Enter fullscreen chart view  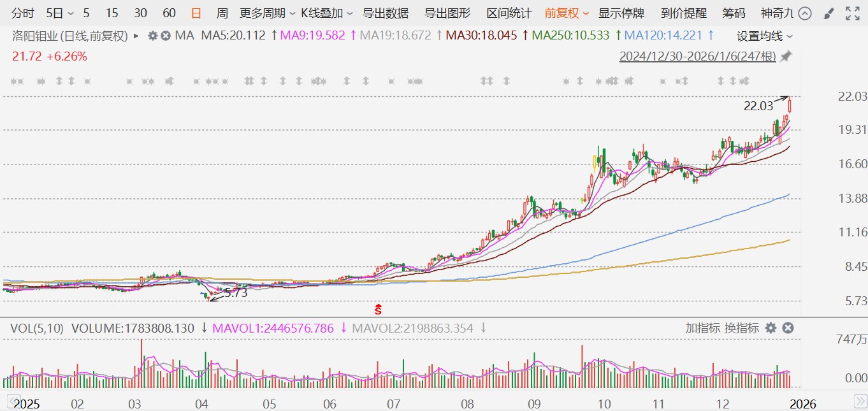click(x=851, y=13)
